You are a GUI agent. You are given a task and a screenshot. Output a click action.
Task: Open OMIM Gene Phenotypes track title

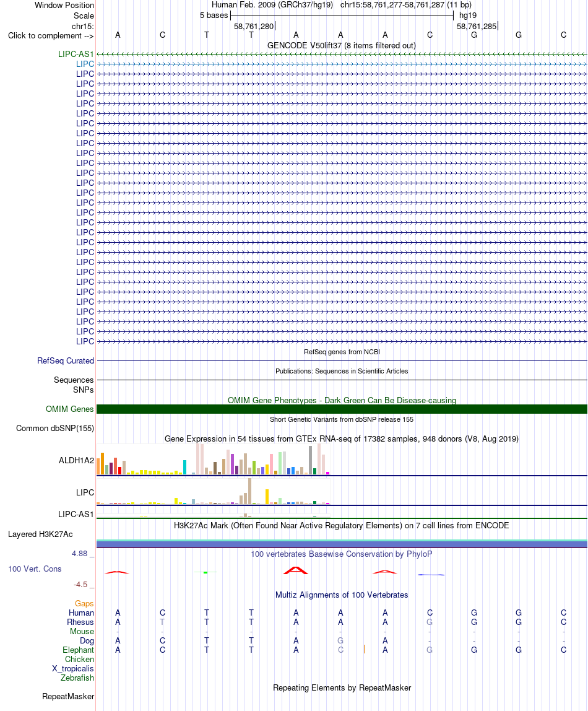point(342,400)
